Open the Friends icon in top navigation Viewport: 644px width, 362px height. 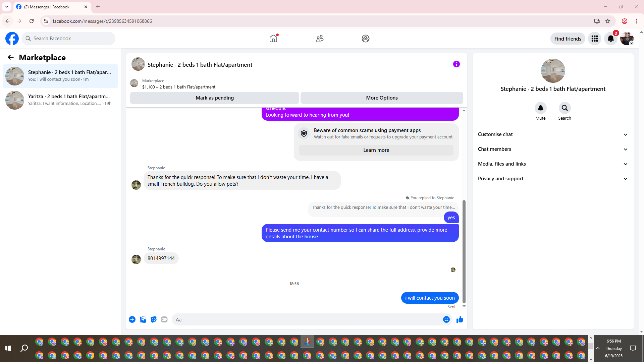pyautogui.click(x=320, y=39)
